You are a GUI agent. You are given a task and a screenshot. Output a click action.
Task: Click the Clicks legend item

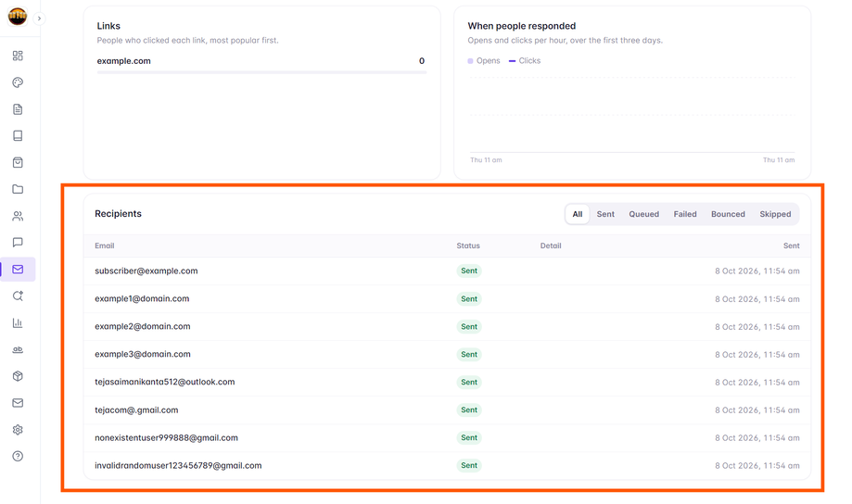click(x=525, y=61)
